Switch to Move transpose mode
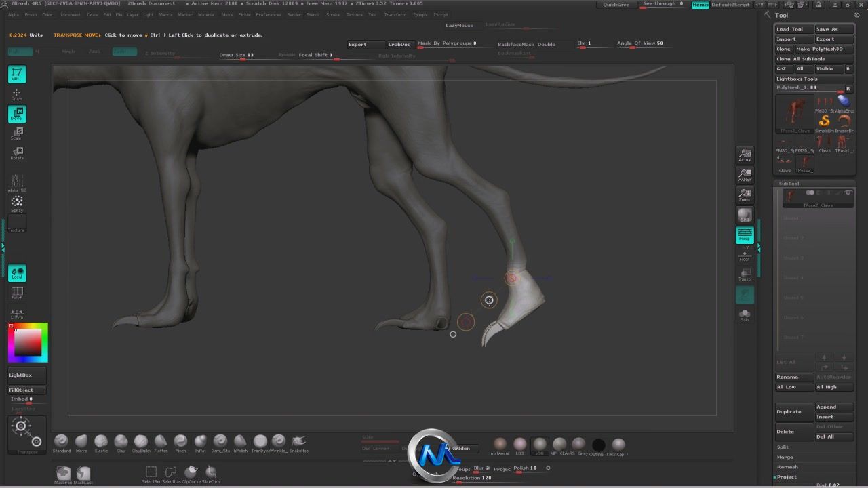868x488 pixels. coord(17,114)
